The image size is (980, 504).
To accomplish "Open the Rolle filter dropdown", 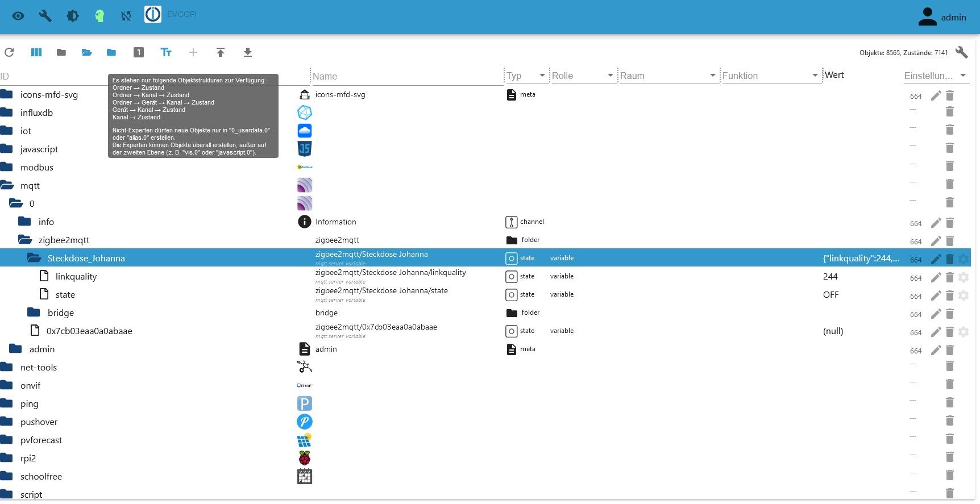I will pos(584,76).
